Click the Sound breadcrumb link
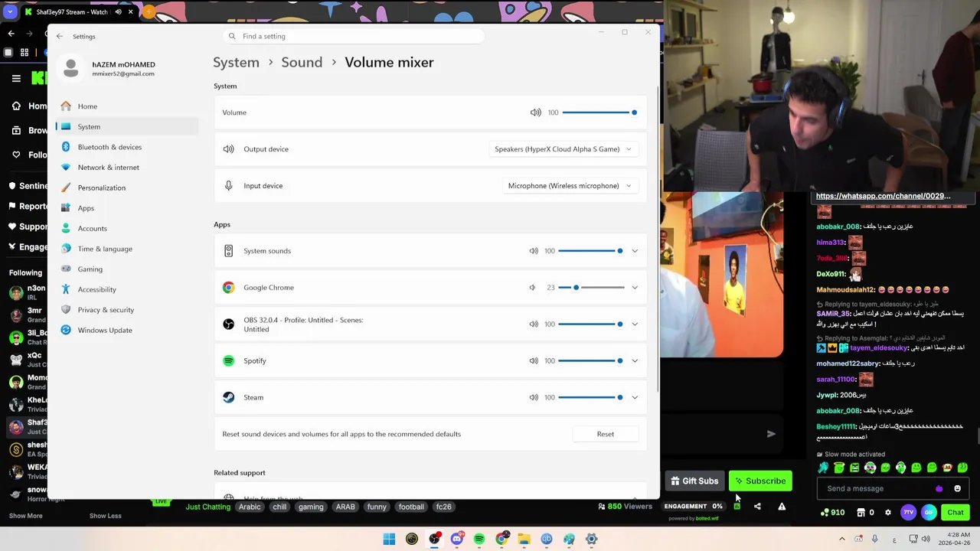The width and height of the screenshot is (980, 551). [302, 63]
